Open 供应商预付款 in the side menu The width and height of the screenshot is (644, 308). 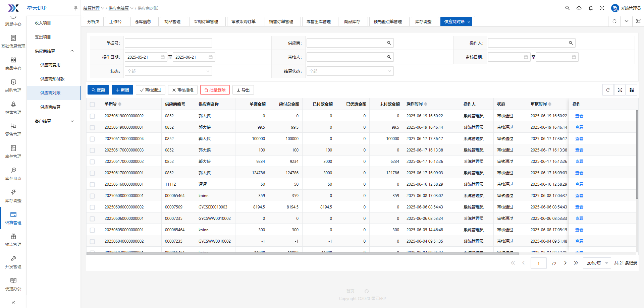click(52, 79)
